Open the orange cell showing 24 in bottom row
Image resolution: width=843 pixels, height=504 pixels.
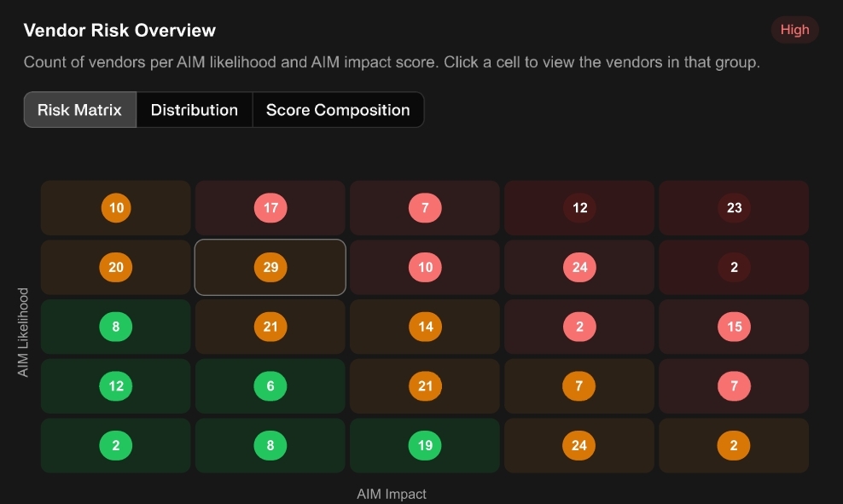point(579,445)
